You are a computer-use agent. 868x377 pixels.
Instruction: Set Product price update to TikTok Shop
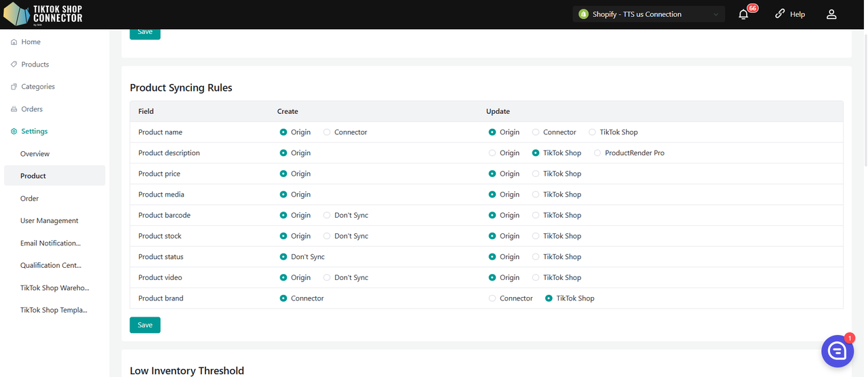click(536, 174)
